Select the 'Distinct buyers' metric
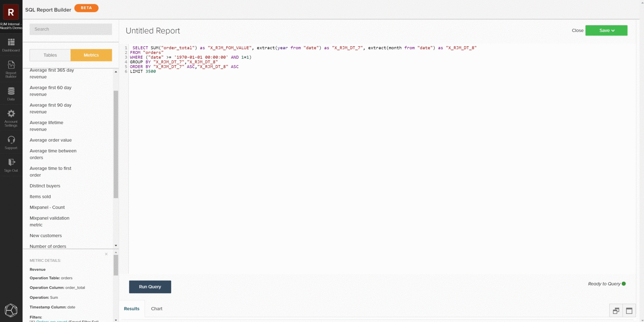644x322 pixels. (45, 186)
